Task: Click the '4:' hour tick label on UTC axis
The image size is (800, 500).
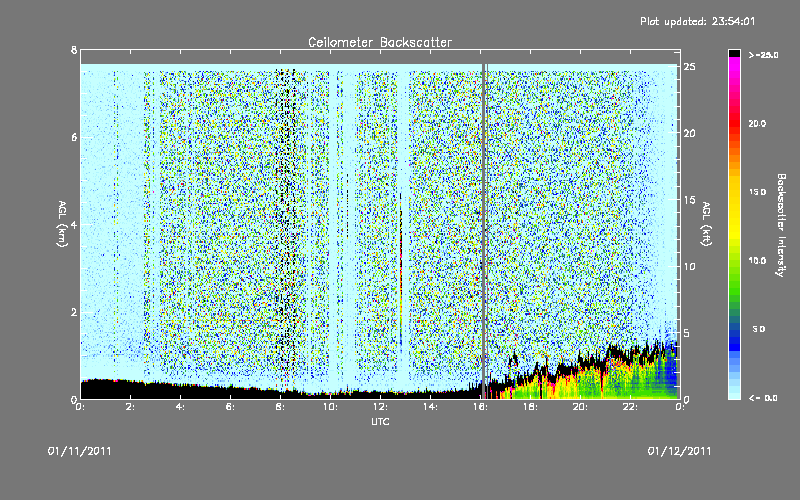Action: [x=181, y=407]
